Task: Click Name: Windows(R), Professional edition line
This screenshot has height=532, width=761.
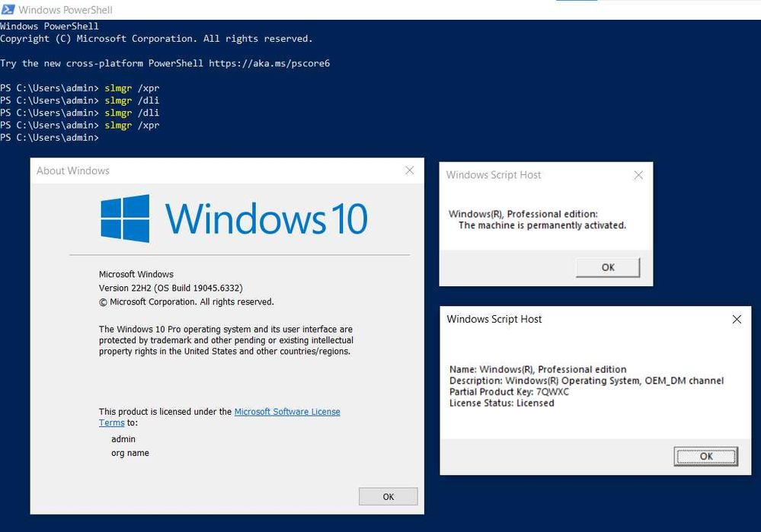Action: click(x=538, y=370)
